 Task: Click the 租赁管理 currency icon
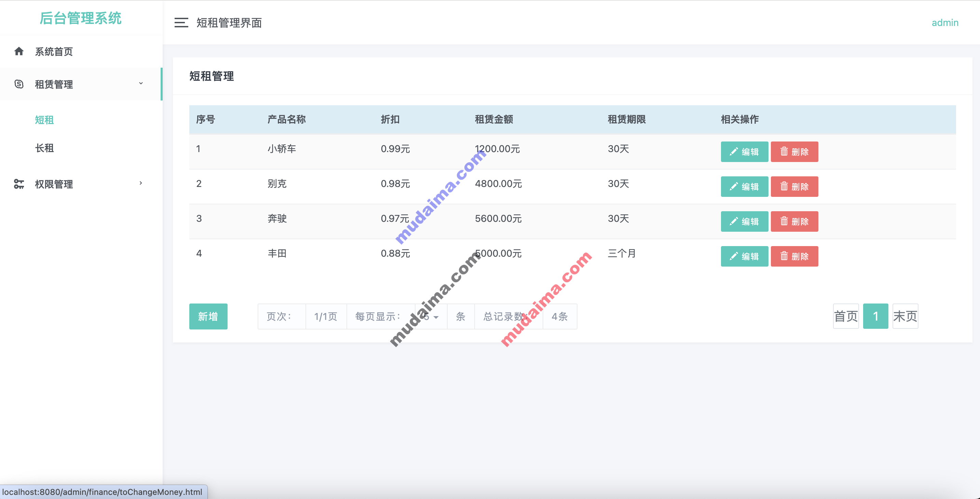(19, 84)
